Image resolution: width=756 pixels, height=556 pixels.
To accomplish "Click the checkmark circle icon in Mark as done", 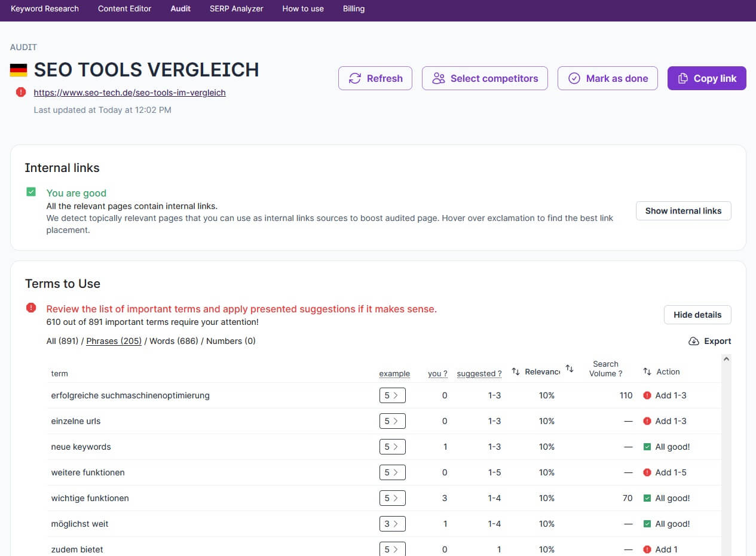I will [574, 78].
